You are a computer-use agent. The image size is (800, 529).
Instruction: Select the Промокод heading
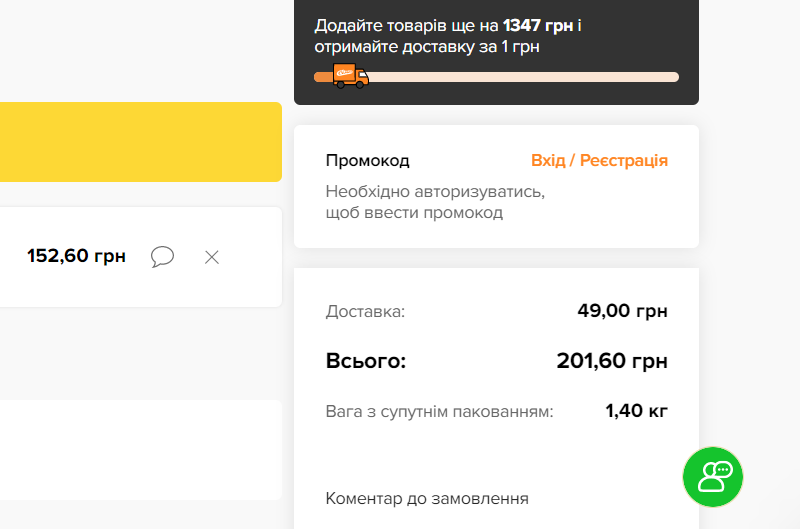pos(368,161)
